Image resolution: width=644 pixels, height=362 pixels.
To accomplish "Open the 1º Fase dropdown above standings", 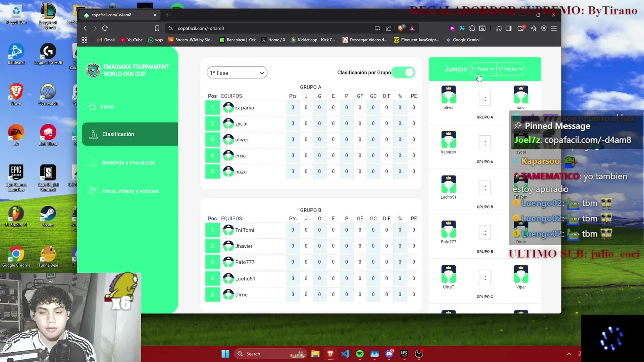I will (237, 73).
